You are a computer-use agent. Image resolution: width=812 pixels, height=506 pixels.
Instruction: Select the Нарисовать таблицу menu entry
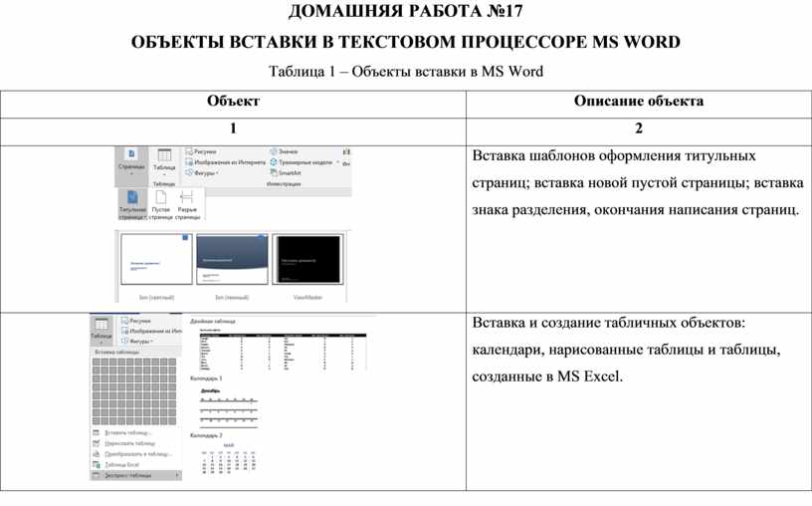point(129,443)
